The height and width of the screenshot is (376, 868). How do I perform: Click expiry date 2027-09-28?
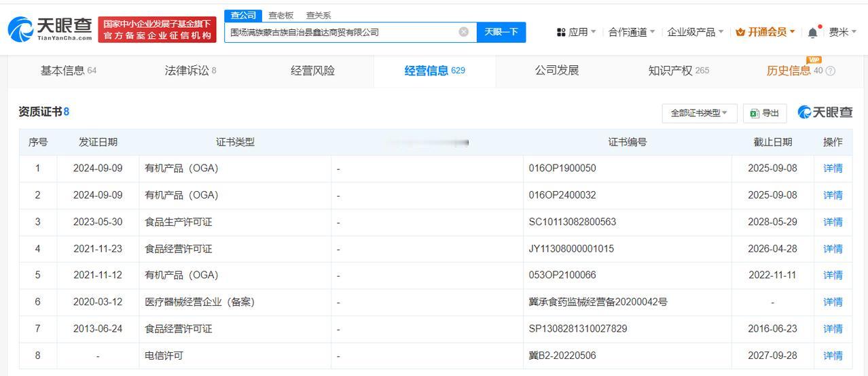pyautogui.click(x=772, y=356)
